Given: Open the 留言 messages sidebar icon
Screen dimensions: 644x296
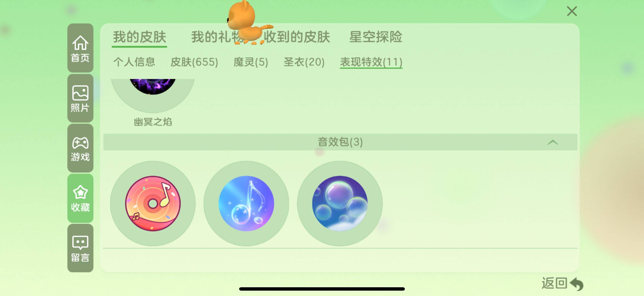Looking at the screenshot, I should tap(80, 248).
